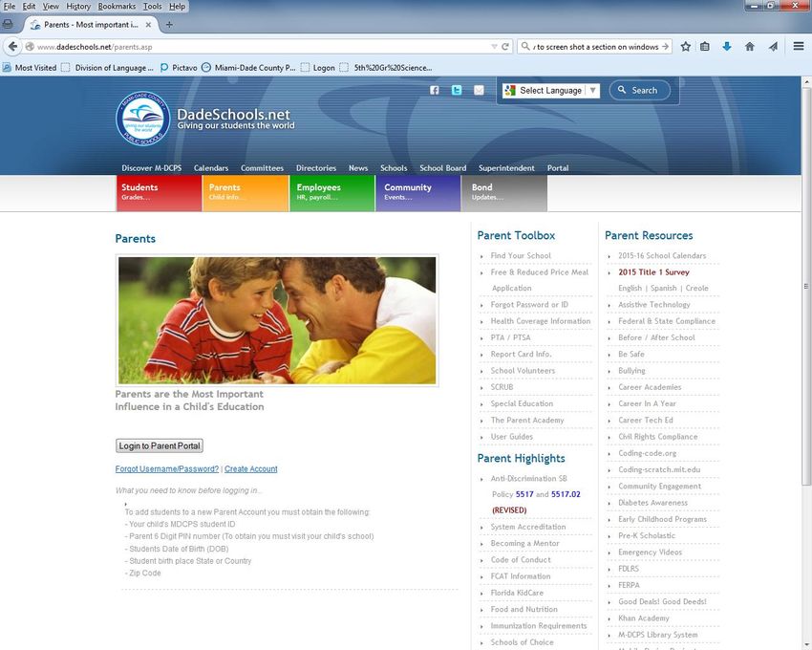This screenshot has width=812, height=650.
Task: Click Forgot Username/Password link
Action: (x=167, y=469)
